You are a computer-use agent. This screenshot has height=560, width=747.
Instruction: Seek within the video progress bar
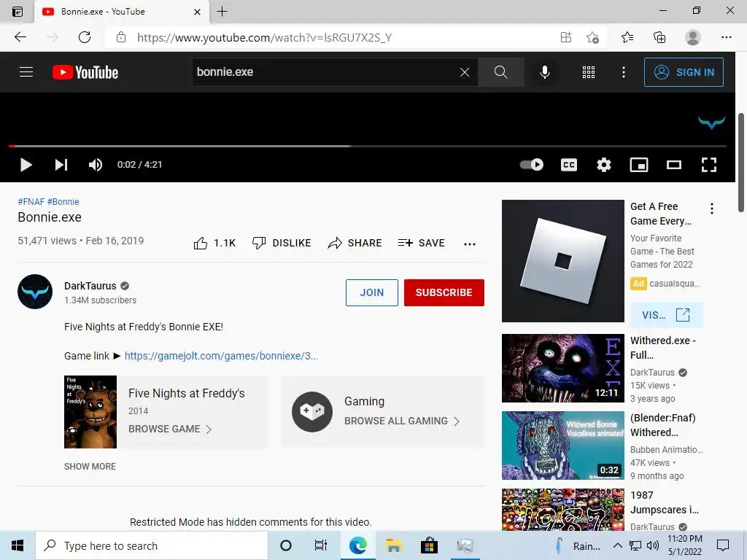pos(368,146)
